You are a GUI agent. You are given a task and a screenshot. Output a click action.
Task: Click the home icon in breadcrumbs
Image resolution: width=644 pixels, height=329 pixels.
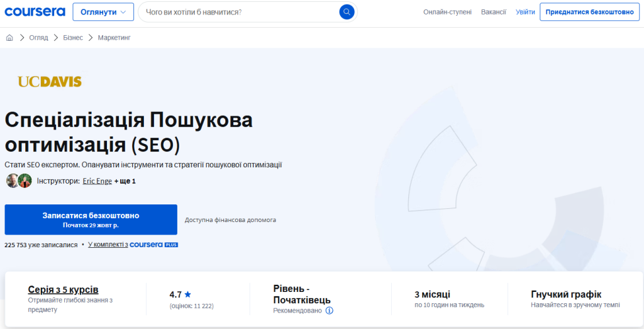click(9, 38)
